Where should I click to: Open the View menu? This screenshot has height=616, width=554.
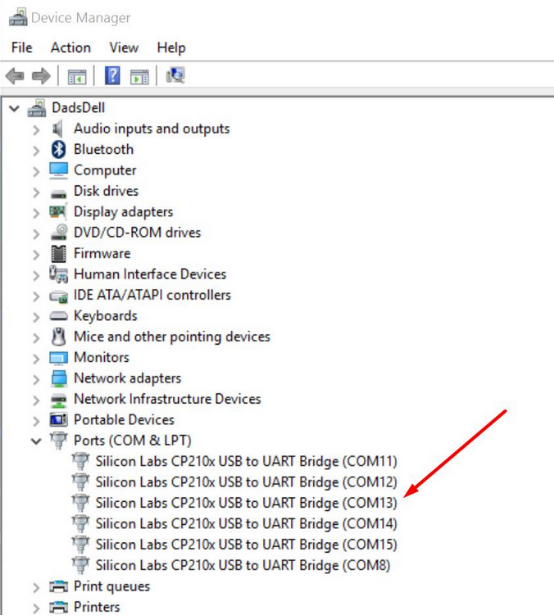point(124,48)
